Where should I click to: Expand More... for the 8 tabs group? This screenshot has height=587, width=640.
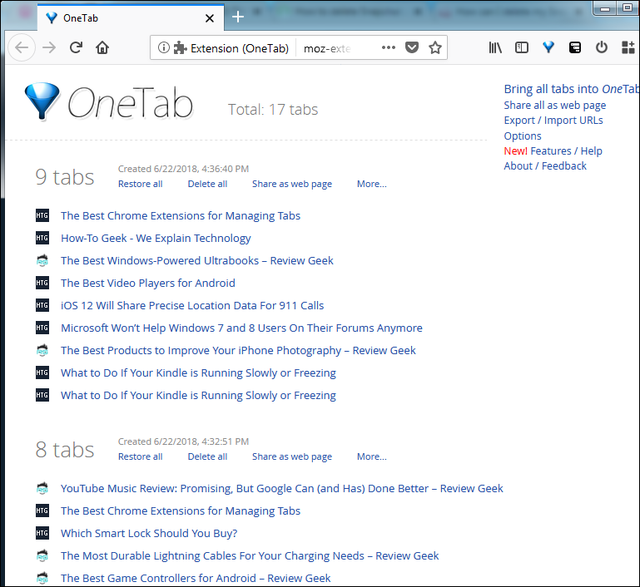371,457
